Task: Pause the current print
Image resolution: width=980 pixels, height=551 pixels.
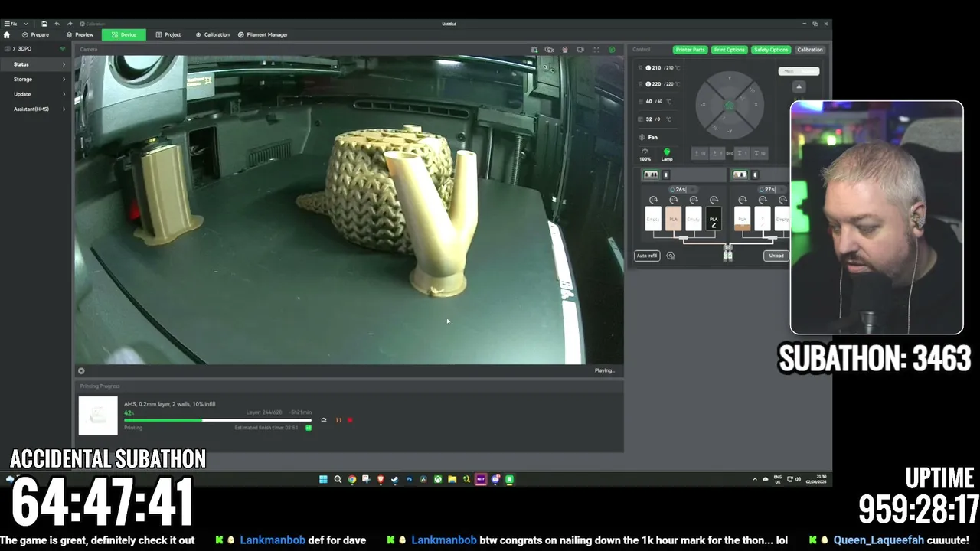Action: 338,419
